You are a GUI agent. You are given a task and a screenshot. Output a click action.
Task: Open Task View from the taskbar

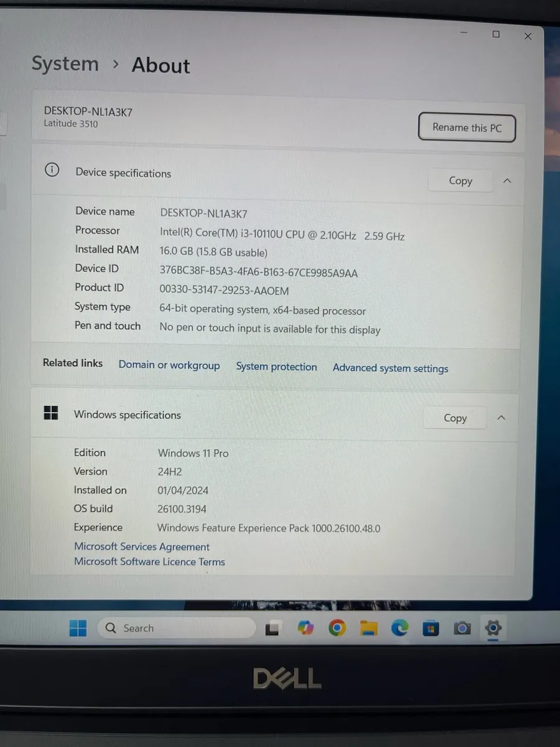click(272, 629)
